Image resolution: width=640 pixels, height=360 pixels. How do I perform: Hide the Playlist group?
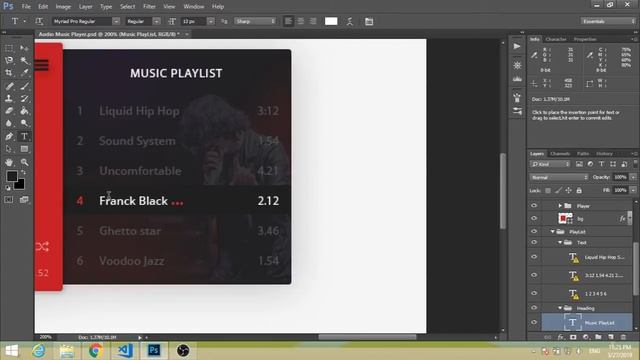[x=534, y=231]
